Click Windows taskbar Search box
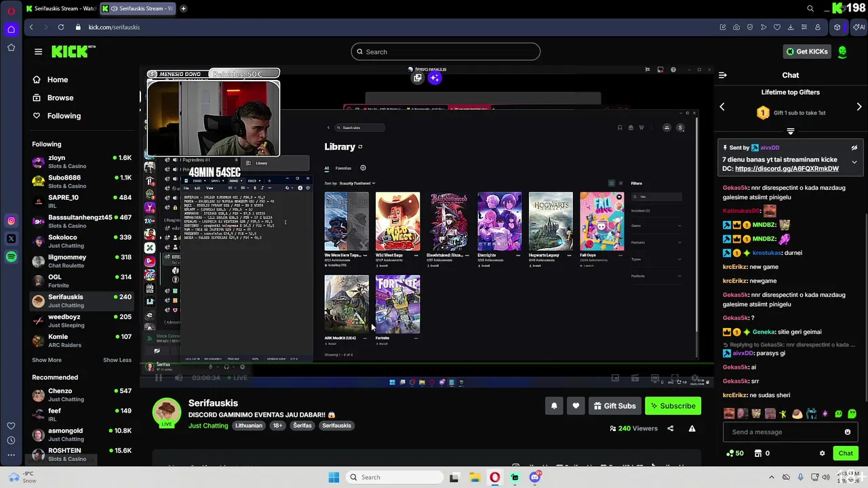This screenshot has width=868, height=488. 394,477
